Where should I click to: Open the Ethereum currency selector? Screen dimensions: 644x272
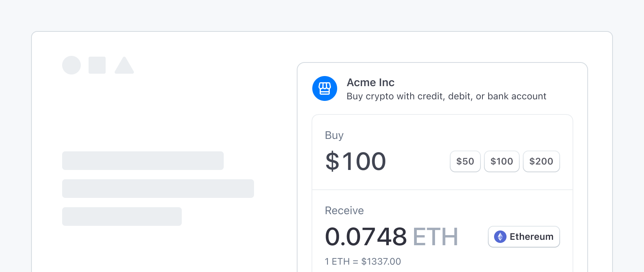[x=524, y=237]
